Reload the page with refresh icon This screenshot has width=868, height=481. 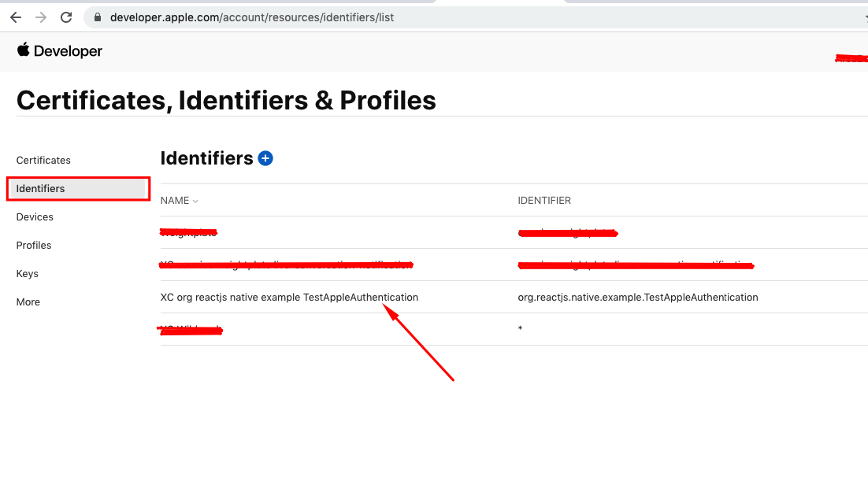click(66, 17)
